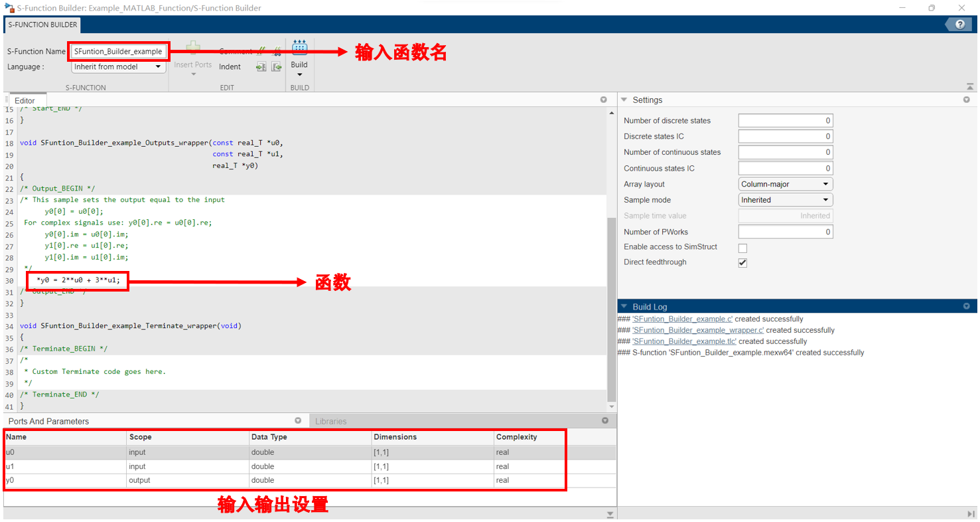
Task: Open the Help icon in the toolstrip
Action: [960, 25]
